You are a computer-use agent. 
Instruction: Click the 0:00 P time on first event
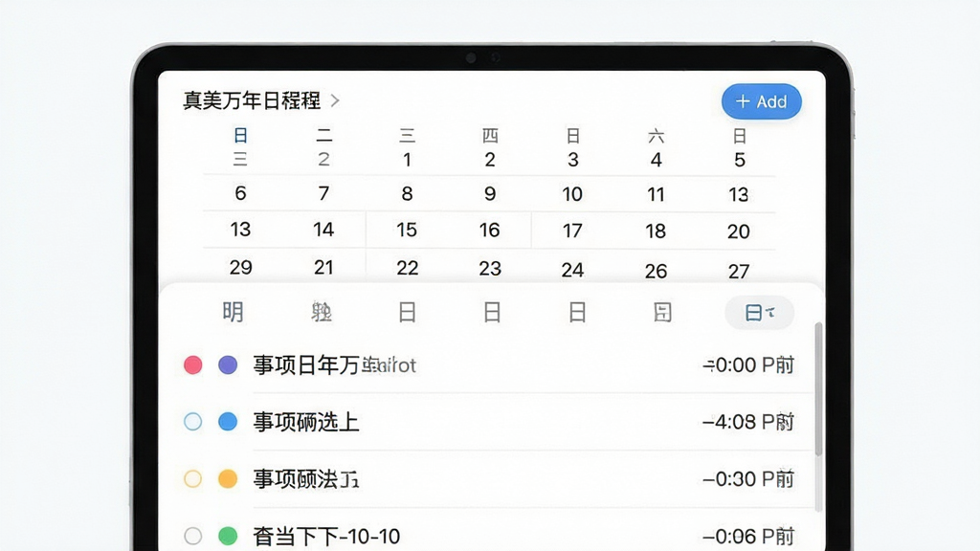(x=748, y=364)
